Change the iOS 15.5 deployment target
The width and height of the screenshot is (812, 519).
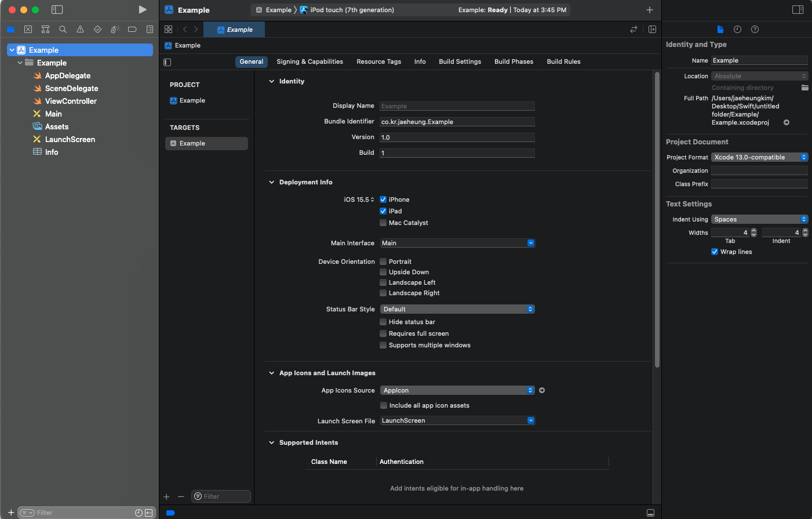[x=359, y=199]
